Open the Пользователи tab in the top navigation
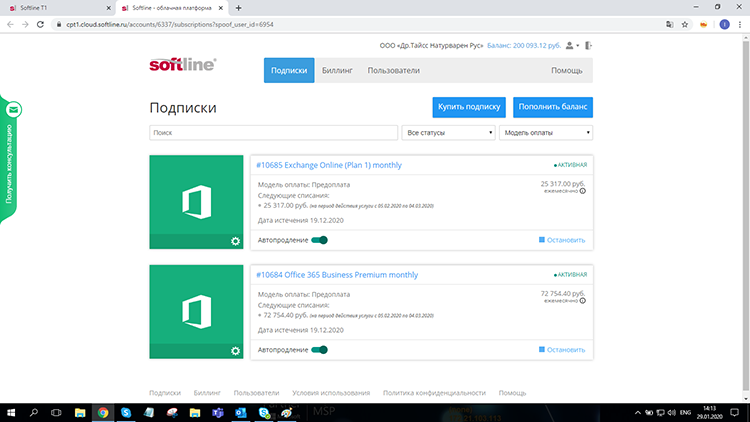Viewport: 750px width, 422px height. point(394,70)
